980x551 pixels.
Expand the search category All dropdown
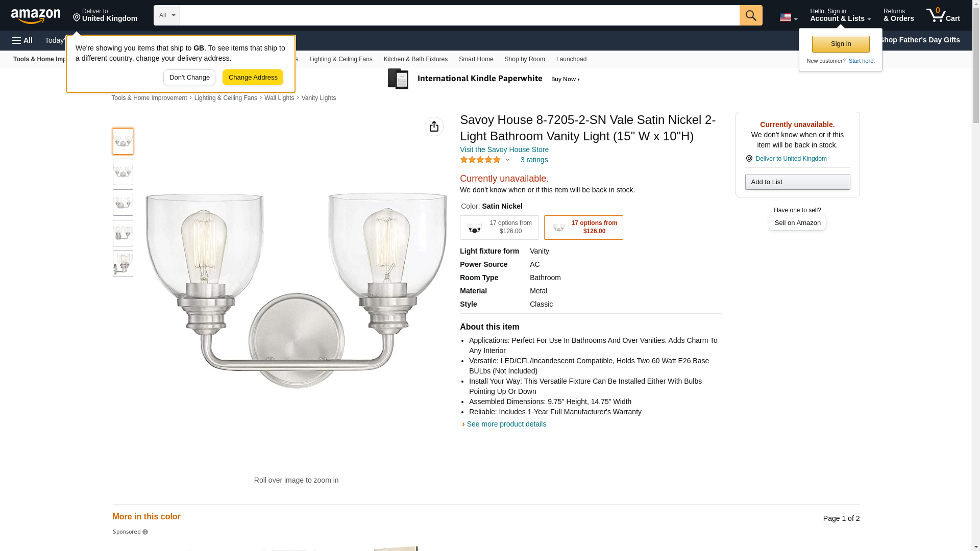pos(166,15)
